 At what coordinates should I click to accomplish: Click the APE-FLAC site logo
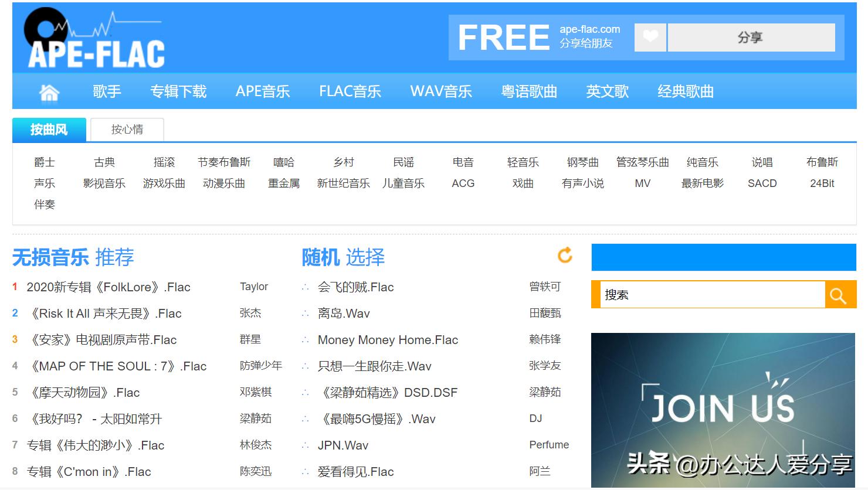coord(94,35)
